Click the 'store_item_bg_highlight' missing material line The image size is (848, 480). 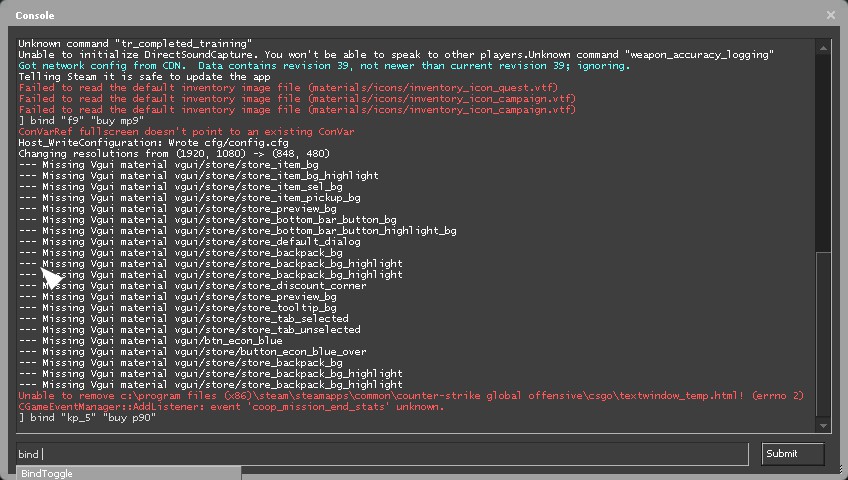pos(198,176)
